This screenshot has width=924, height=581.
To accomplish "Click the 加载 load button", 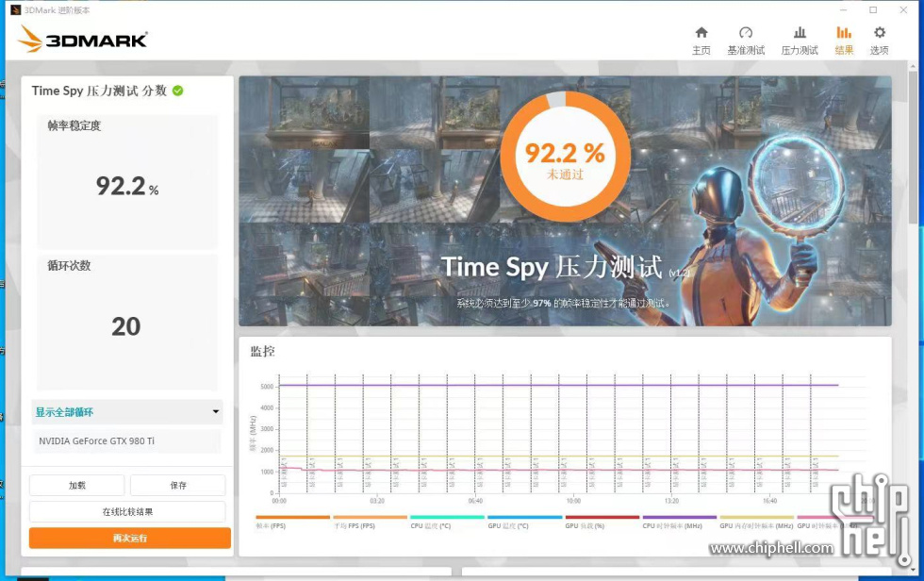I will click(77, 486).
